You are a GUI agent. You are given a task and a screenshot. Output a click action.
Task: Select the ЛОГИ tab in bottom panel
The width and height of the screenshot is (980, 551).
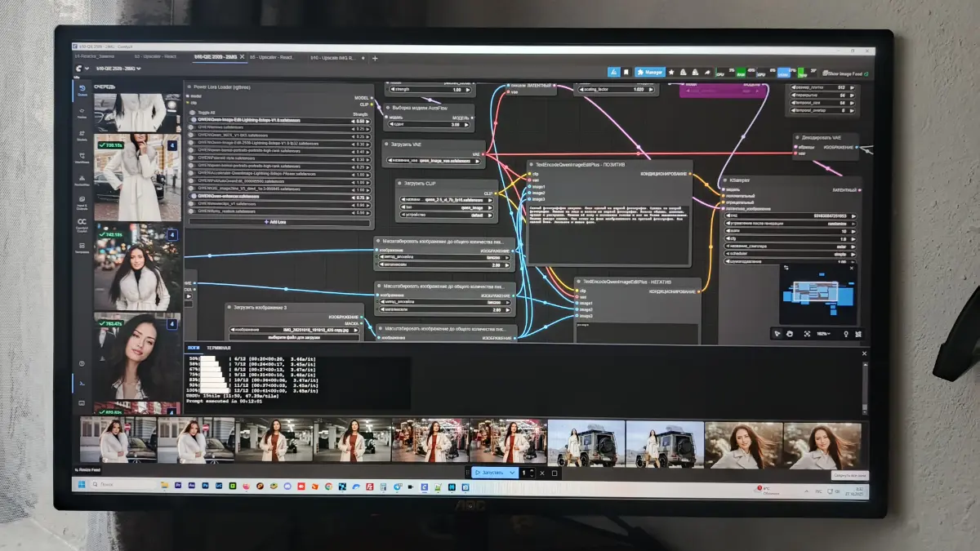point(194,347)
